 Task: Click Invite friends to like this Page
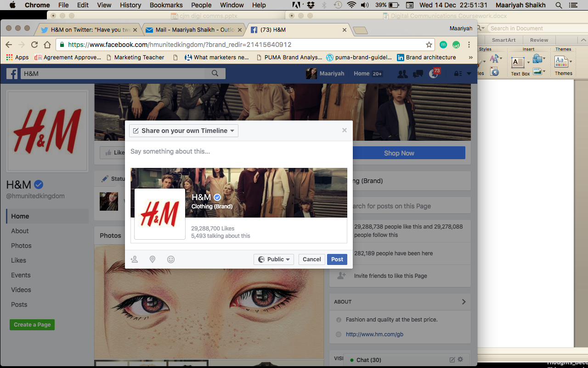pos(390,276)
